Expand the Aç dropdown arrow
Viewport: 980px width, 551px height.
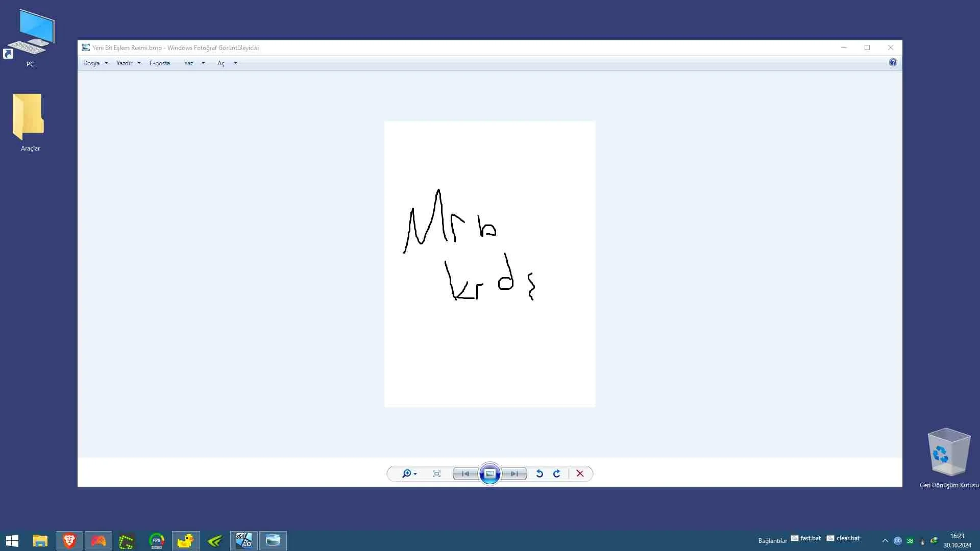point(235,63)
